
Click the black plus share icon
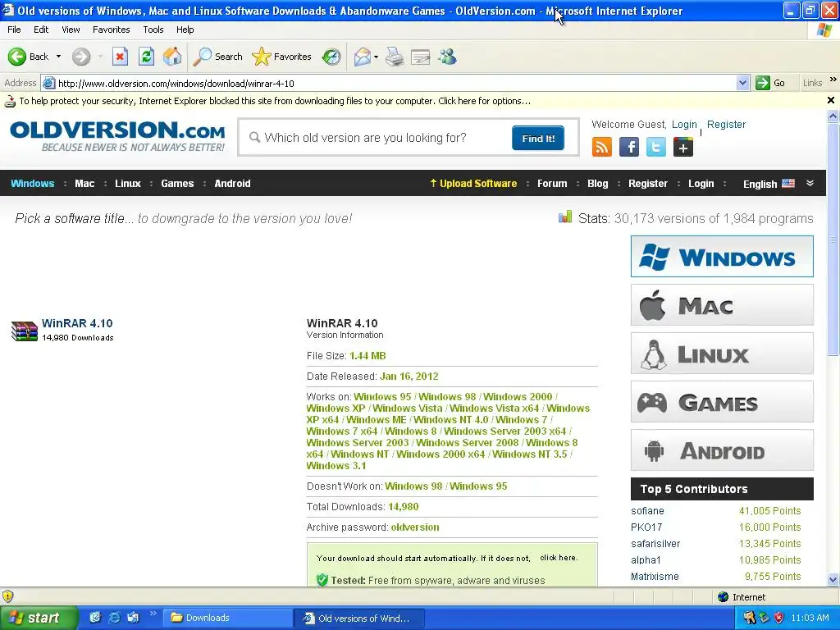[683, 147]
